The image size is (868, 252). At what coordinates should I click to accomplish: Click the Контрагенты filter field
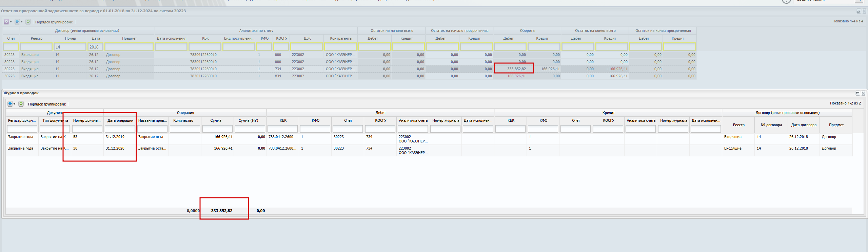[x=340, y=47]
